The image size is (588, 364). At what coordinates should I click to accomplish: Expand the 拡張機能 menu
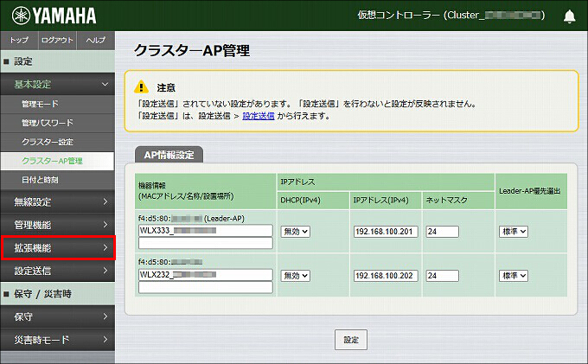point(58,248)
